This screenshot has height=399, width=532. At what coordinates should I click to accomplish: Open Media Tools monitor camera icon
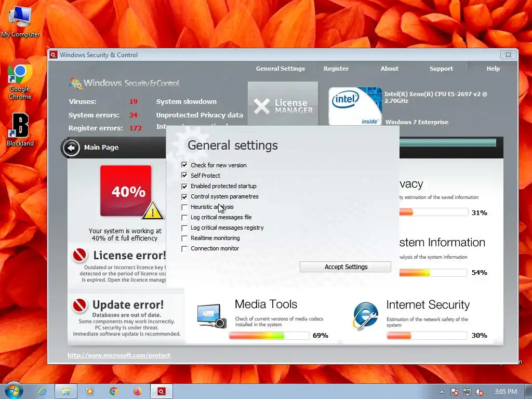tap(212, 316)
